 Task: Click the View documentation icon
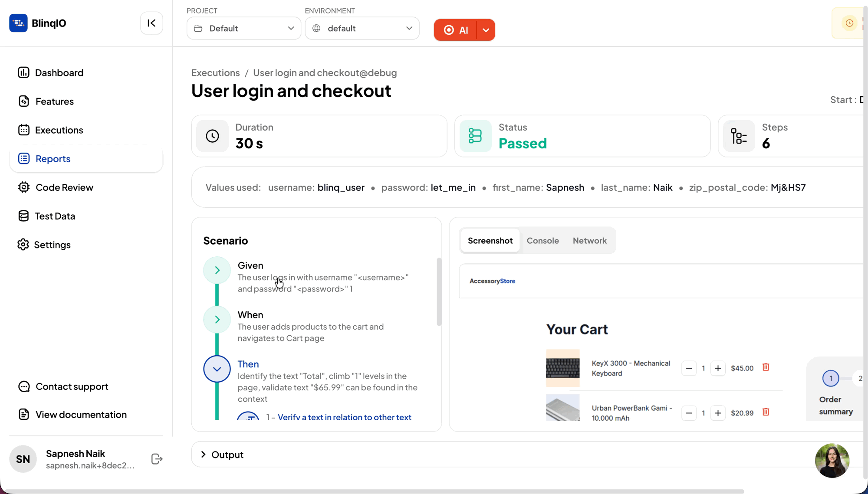point(24,414)
